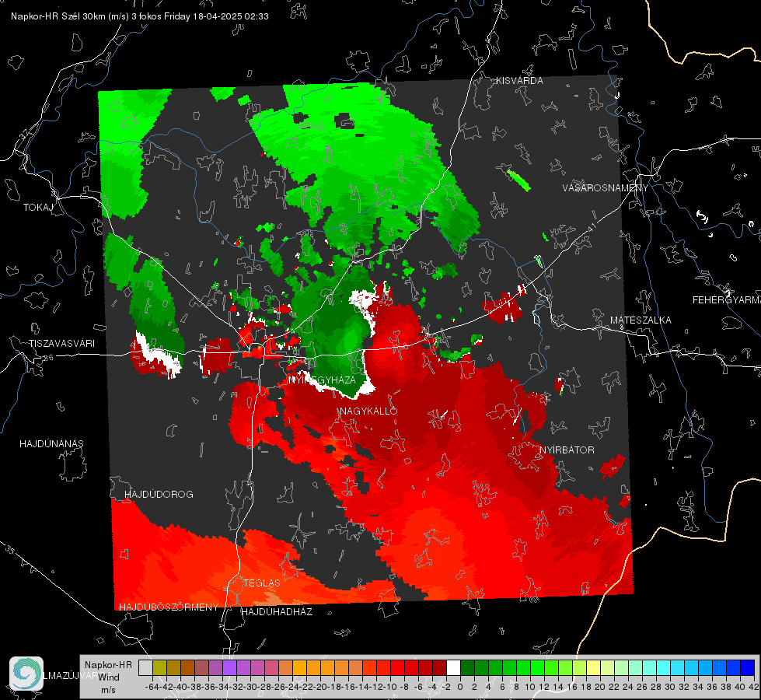The height and width of the screenshot is (700, 761).
Task: Click the NYÍREGYHÁZA city label
Action: tap(322, 380)
